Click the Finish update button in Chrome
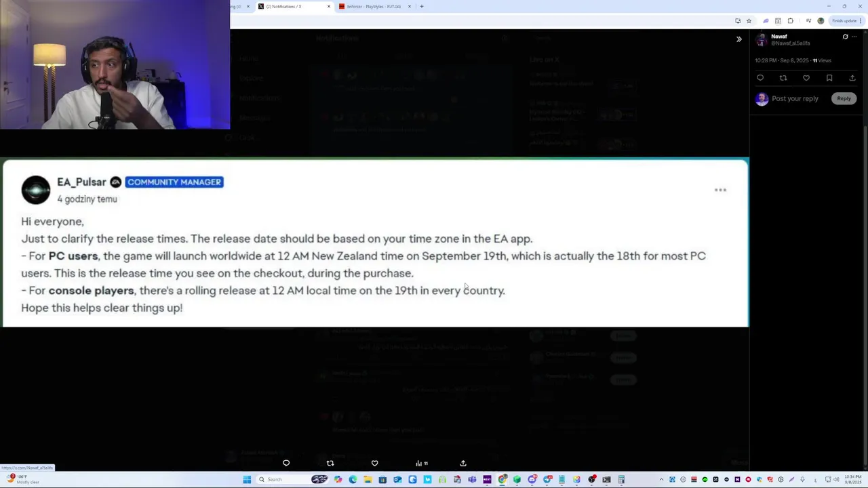 click(x=846, y=21)
